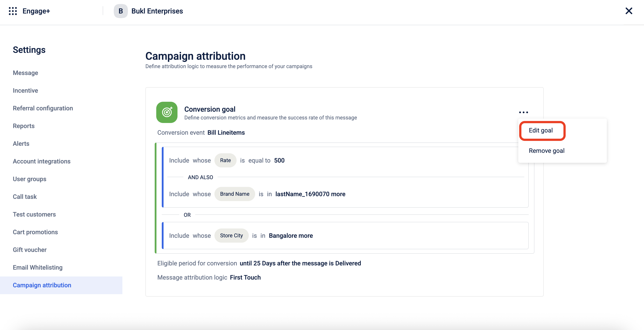
Task: Click the Rate attribute chip
Action: [225, 160]
